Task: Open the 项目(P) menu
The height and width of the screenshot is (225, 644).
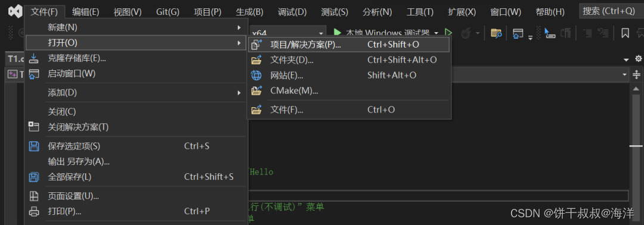Action: [x=208, y=12]
